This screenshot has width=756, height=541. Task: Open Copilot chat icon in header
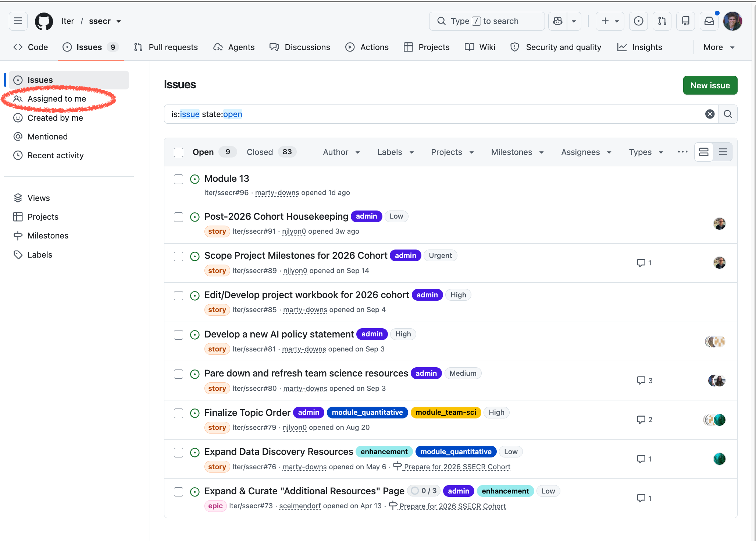coord(557,21)
